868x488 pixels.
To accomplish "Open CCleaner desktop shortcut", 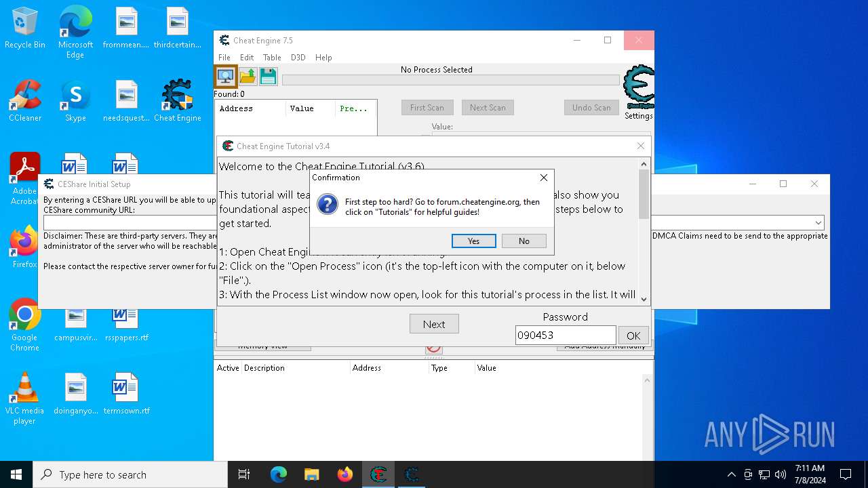I will tap(25, 101).
